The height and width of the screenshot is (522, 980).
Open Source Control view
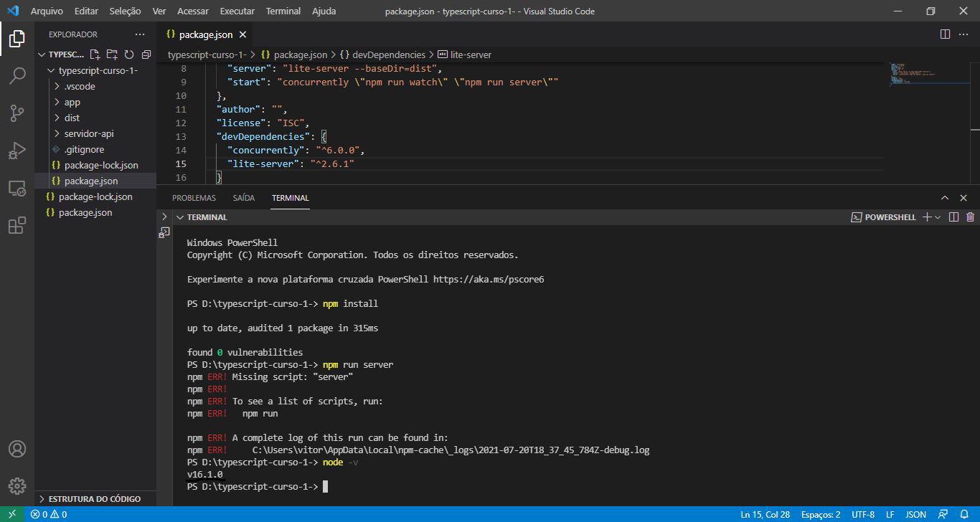tap(17, 113)
